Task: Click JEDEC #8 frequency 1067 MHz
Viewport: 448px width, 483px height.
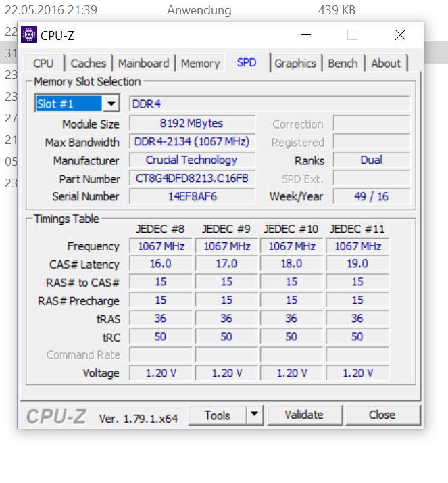Action: 161,246
